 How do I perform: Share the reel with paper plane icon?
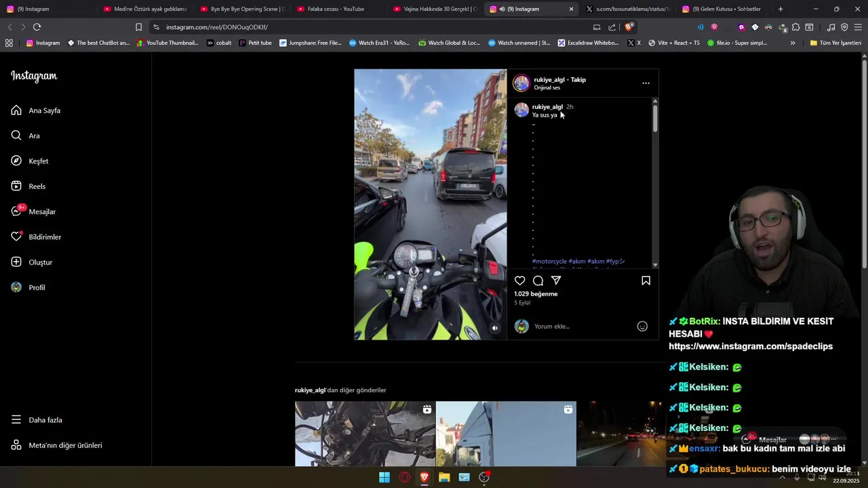tap(556, 281)
